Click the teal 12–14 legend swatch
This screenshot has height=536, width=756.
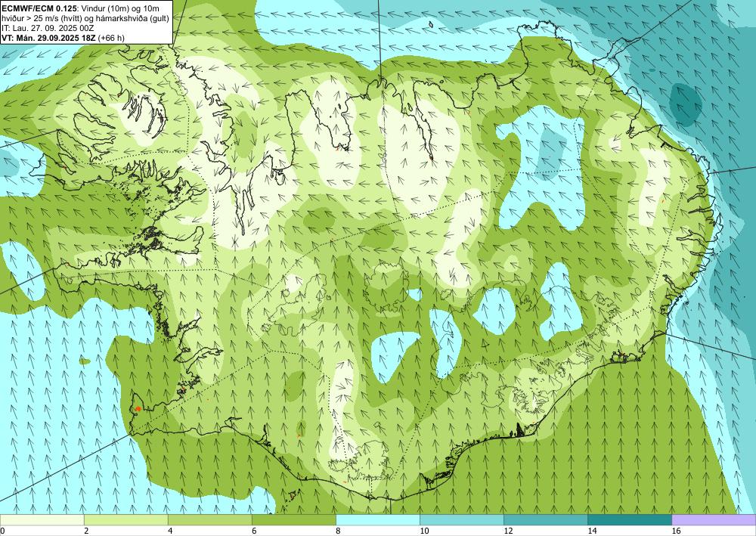pos(545,520)
